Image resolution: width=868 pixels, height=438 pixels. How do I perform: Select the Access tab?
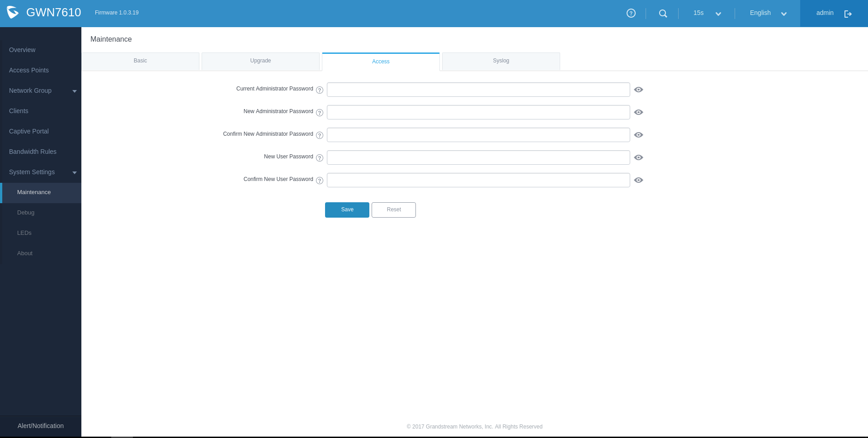381,62
